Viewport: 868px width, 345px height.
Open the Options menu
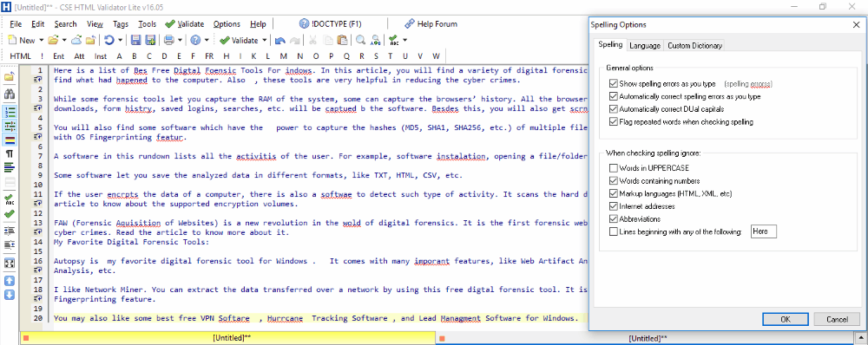(x=227, y=24)
